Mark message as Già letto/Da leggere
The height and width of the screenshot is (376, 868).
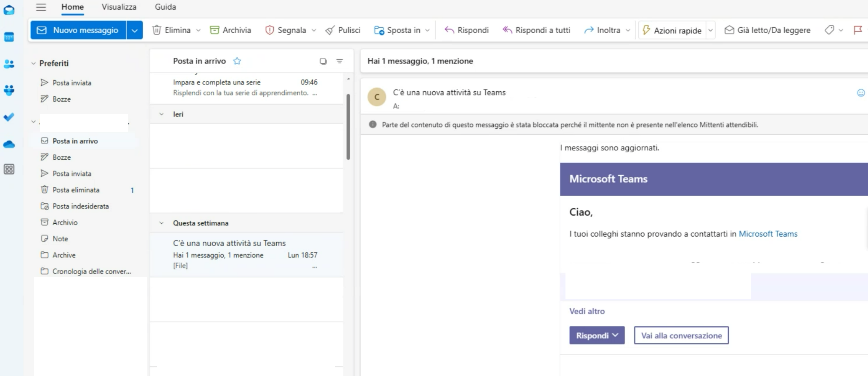click(767, 30)
